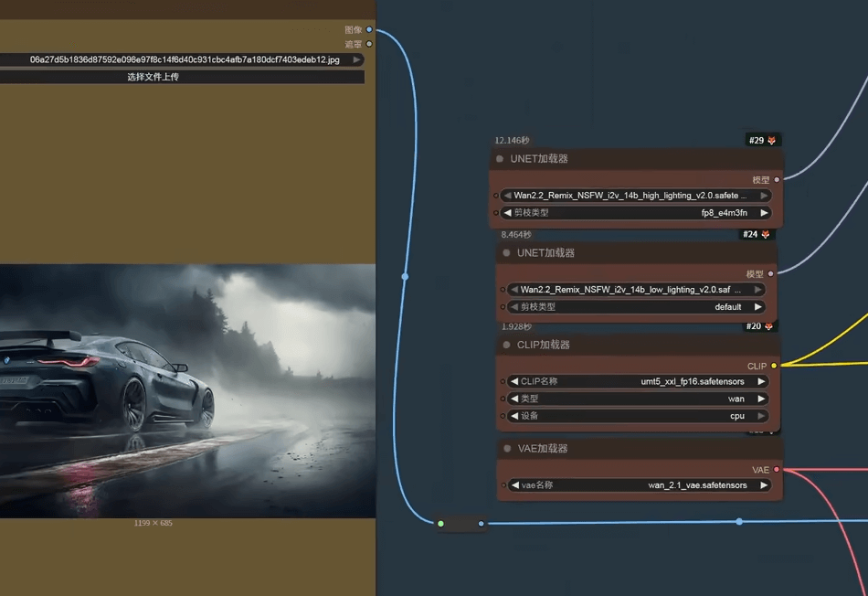The height and width of the screenshot is (596, 868).
Task: Collapse the CLIP加载器 node via its title dot
Action: tap(506, 346)
